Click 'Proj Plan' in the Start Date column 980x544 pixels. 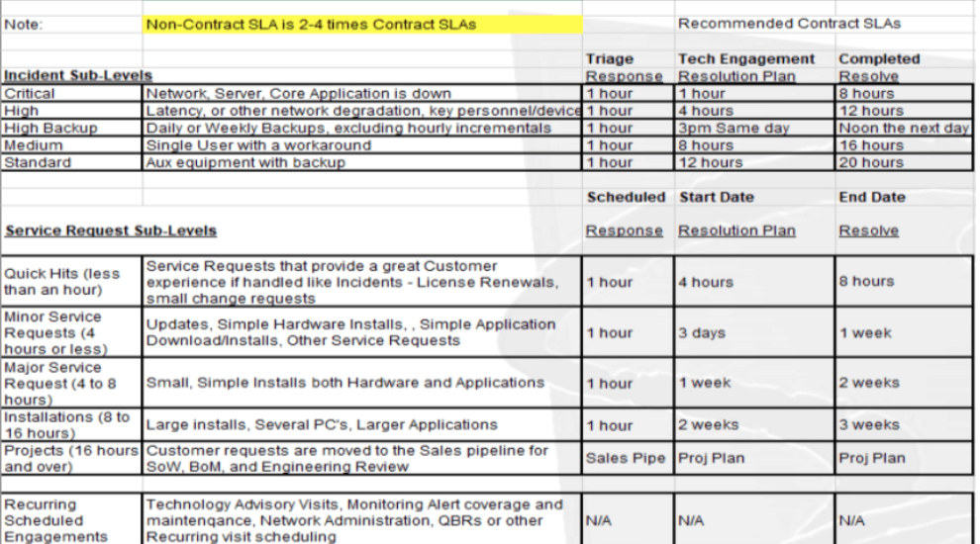[x=754, y=458]
